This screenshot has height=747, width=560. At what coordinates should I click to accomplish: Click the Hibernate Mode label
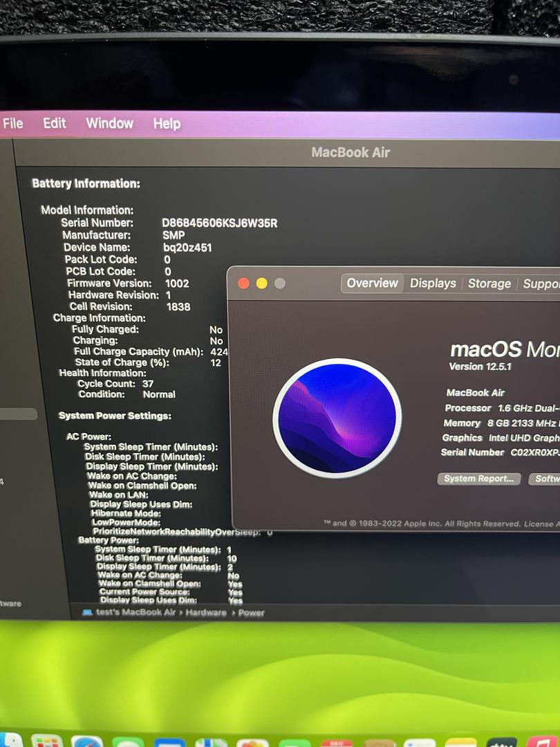click(126, 513)
